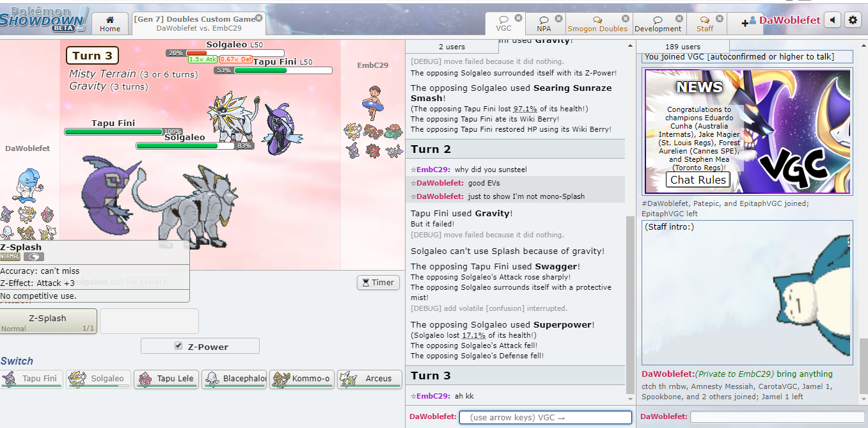
Task: Open the Development chat tab
Action: [x=658, y=24]
